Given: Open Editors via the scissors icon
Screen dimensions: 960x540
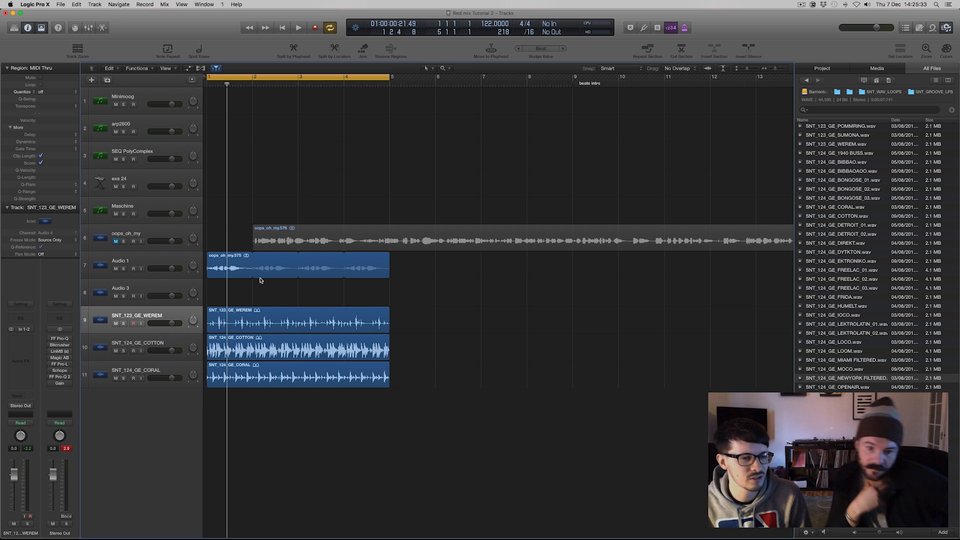Looking at the screenshot, I should coord(102,28).
